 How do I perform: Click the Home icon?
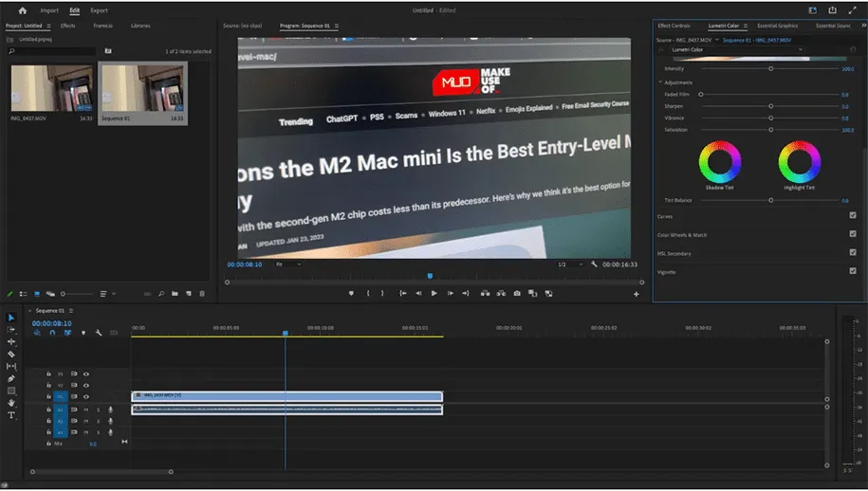(20, 10)
